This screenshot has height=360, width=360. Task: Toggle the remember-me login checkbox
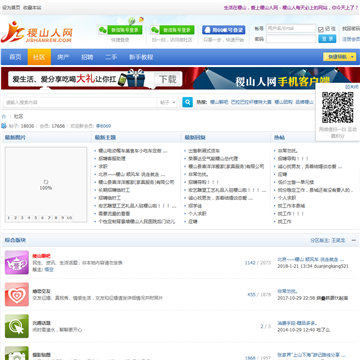tap(321, 29)
